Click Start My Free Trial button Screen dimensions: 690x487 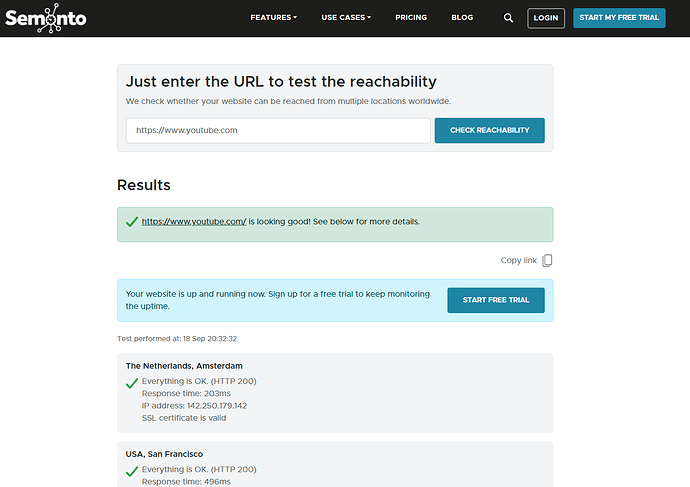pyautogui.click(x=619, y=18)
